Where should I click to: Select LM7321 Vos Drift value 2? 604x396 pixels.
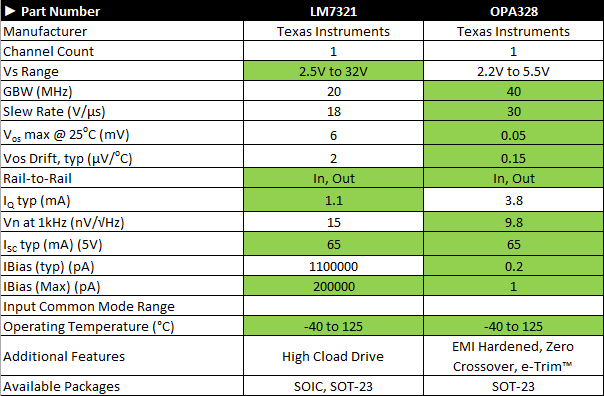coord(334,158)
